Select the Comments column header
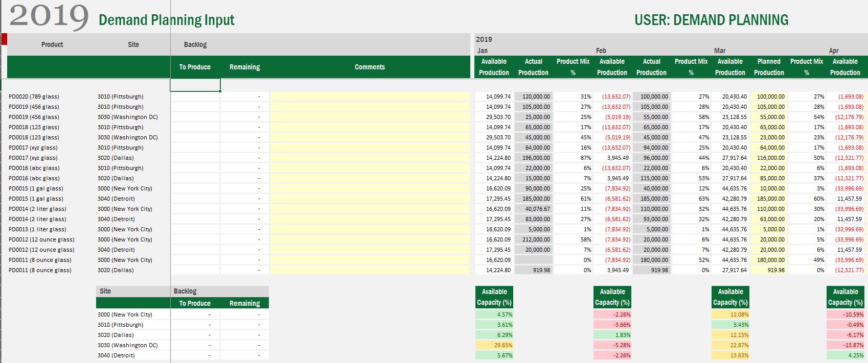 click(370, 67)
